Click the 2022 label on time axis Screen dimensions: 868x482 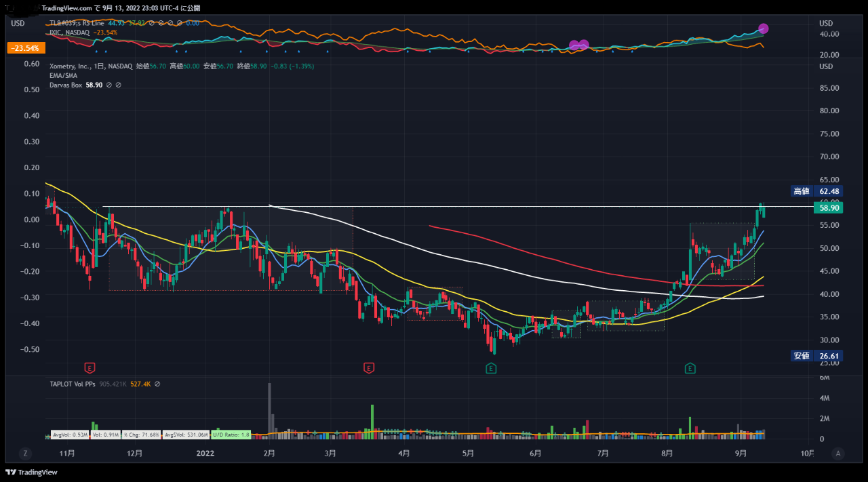click(205, 453)
